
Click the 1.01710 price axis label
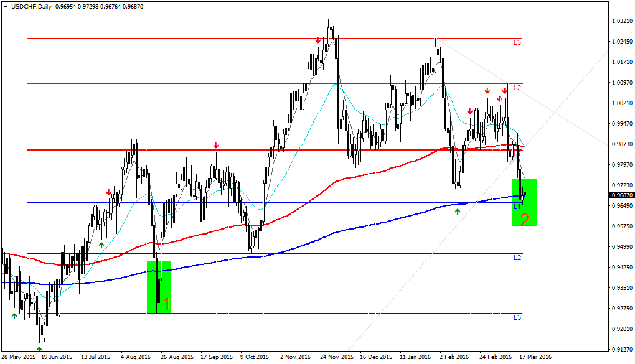[x=623, y=62]
